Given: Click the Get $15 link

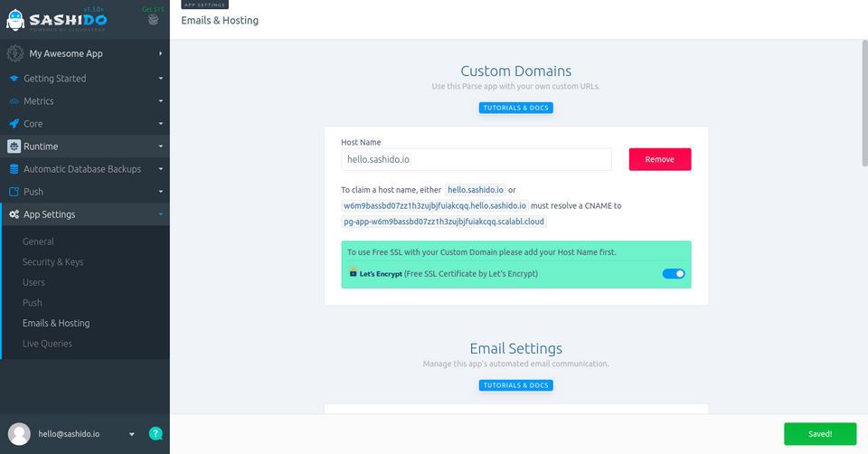Looking at the screenshot, I should coord(154,9).
